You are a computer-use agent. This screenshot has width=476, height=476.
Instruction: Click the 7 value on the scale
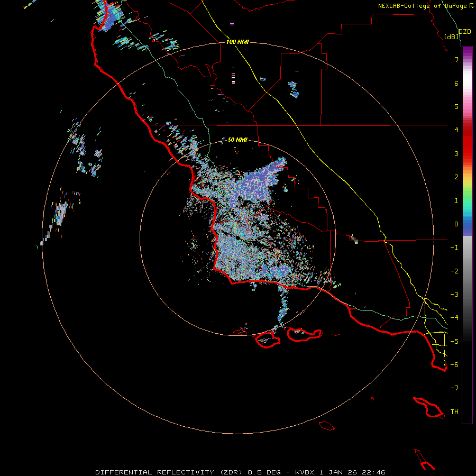(x=456, y=59)
